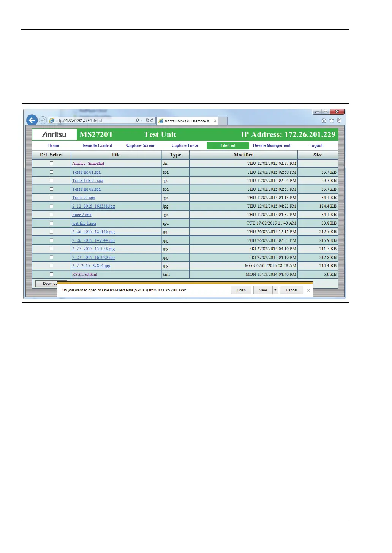This screenshot has height=553, width=392.
Task: Open the Save button dropdown arrow
Action: tap(275, 290)
